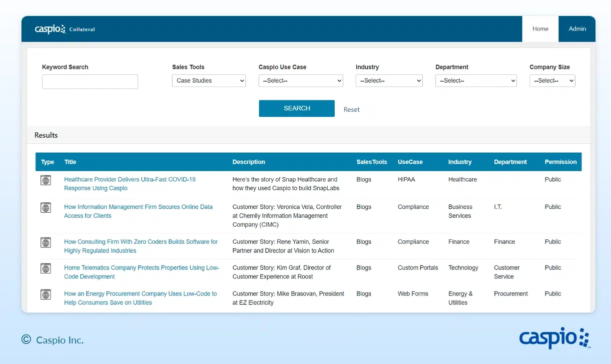Click the globe icon beside Home Telematics row
This screenshot has width=611, height=364.
(x=45, y=269)
